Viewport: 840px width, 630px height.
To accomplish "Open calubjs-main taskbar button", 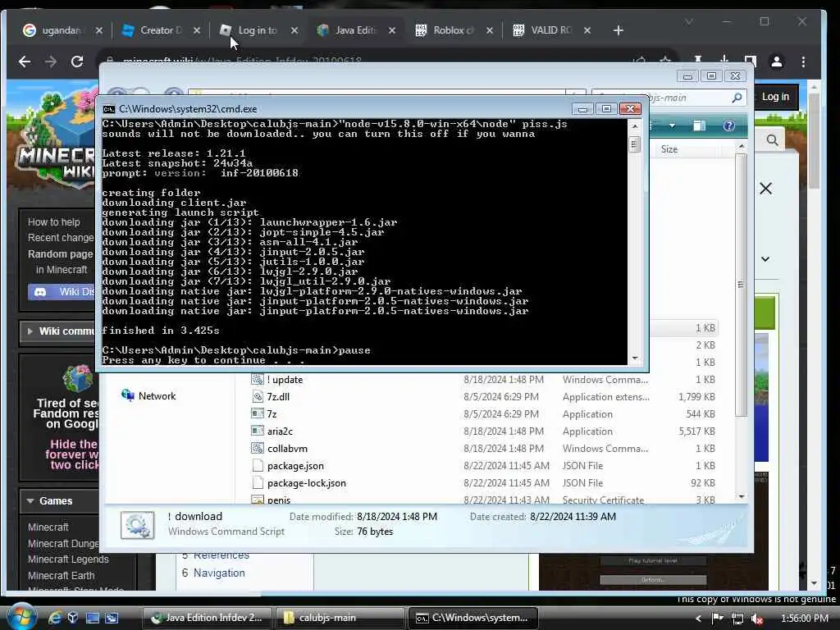I will click(x=340, y=618).
